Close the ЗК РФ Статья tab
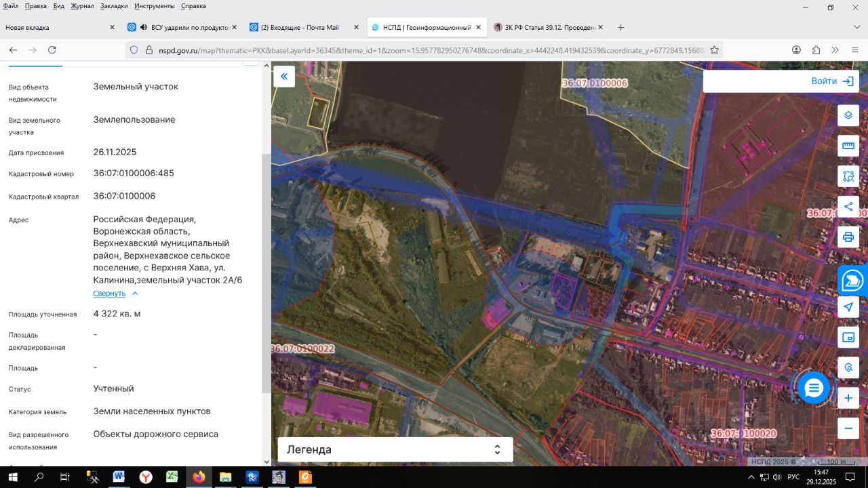Viewport: 868px width, 488px height. pyautogui.click(x=600, y=28)
